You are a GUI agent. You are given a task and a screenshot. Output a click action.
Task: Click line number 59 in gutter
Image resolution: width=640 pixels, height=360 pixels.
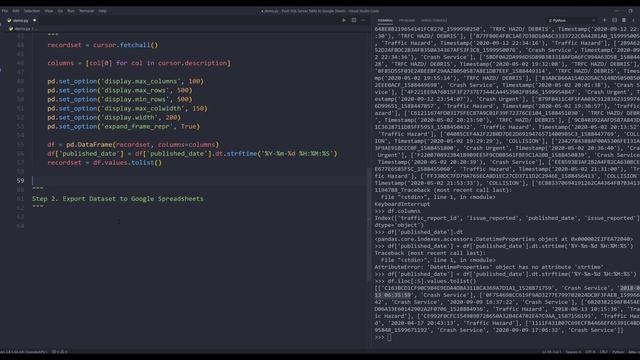pos(20,180)
